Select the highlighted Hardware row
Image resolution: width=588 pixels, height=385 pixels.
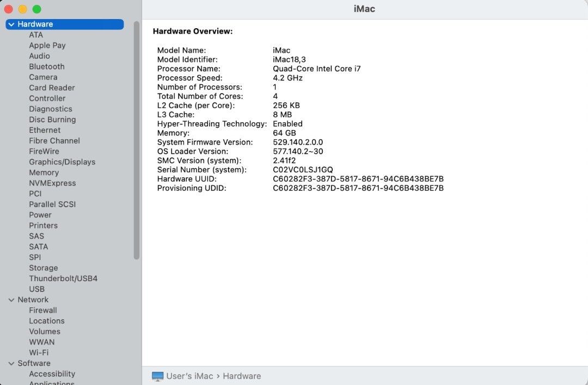pyautogui.click(x=64, y=24)
